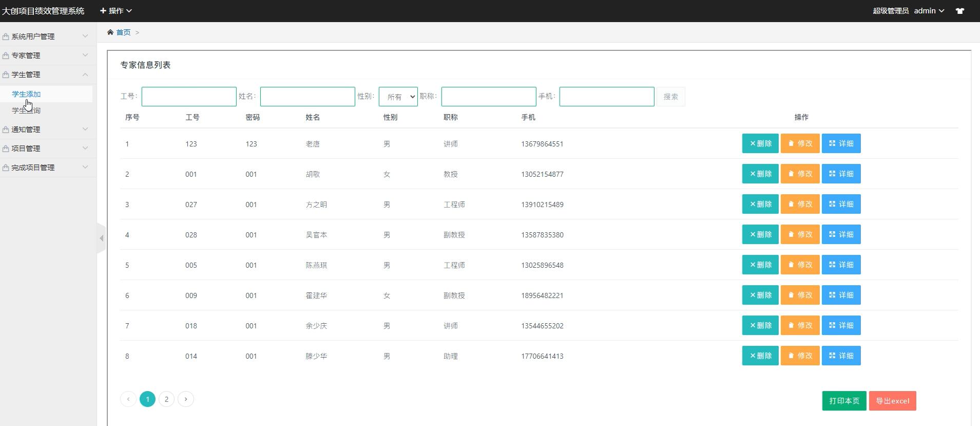Click the lock icon beside 项目管理
The width and height of the screenshot is (980, 426).
pos(6,149)
